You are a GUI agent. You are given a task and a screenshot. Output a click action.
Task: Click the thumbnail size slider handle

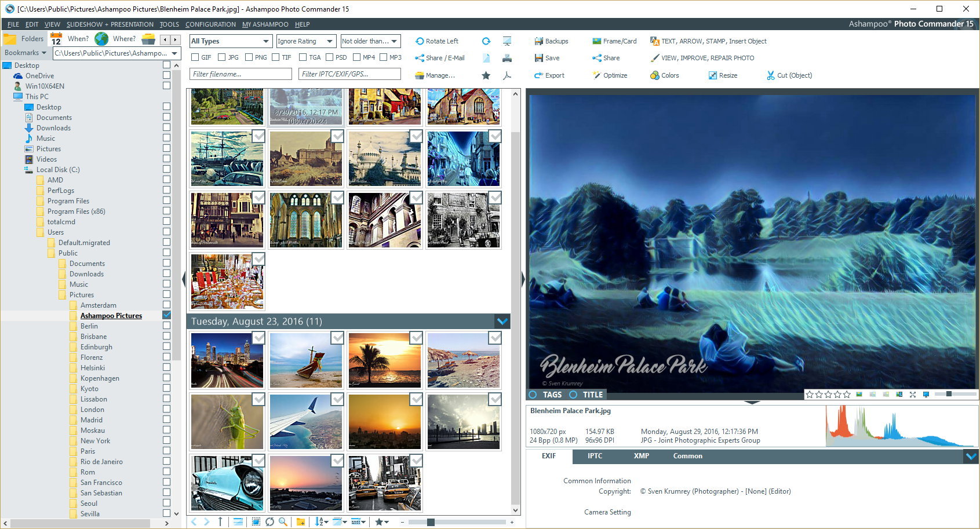coord(431,522)
